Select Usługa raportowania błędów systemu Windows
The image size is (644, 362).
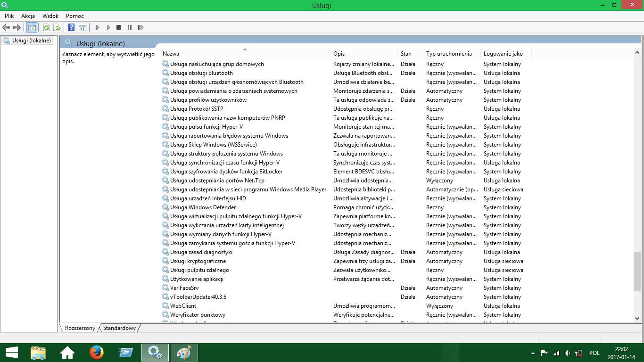pos(347,136)
